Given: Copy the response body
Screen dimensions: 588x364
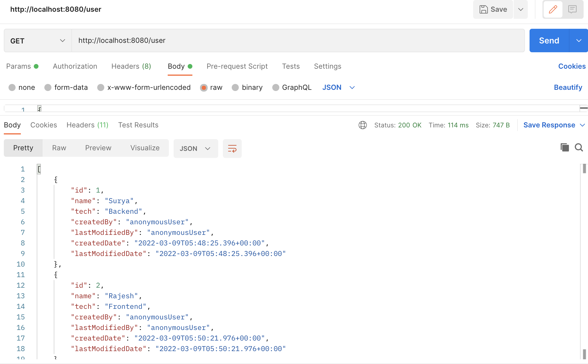Looking at the screenshot, I should tap(564, 147).
